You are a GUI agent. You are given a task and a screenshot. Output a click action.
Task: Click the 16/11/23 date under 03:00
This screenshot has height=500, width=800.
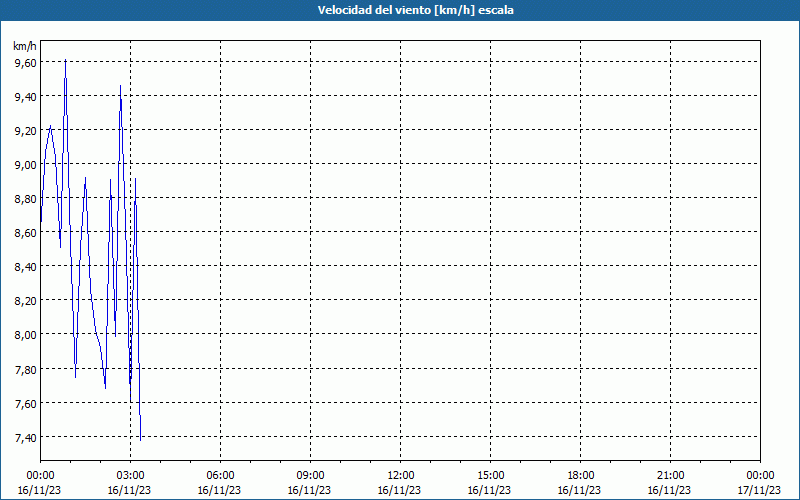point(129,490)
